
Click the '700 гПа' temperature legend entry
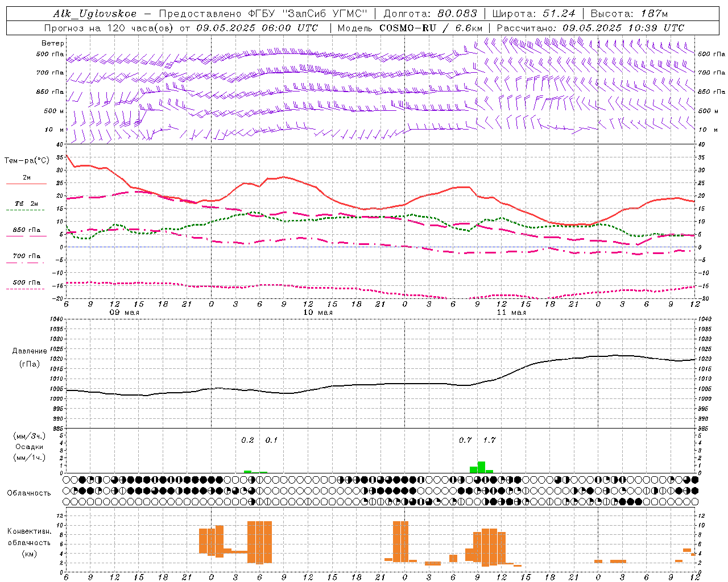(x=26, y=256)
